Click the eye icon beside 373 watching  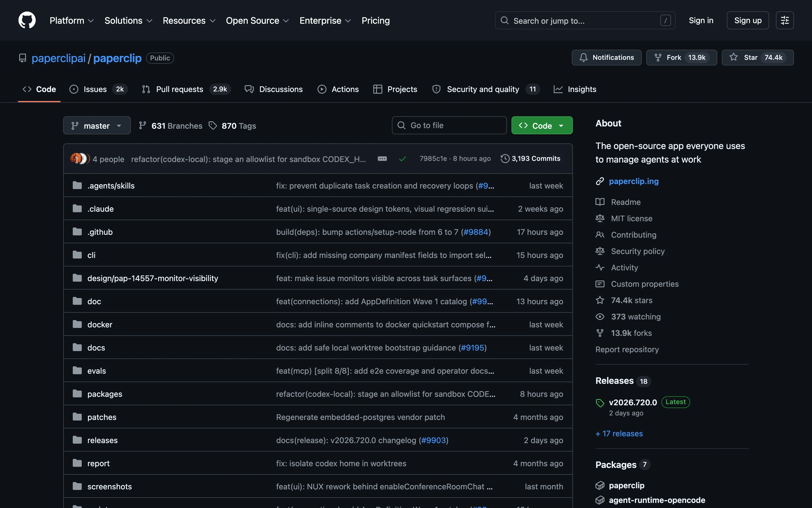pyautogui.click(x=600, y=316)
